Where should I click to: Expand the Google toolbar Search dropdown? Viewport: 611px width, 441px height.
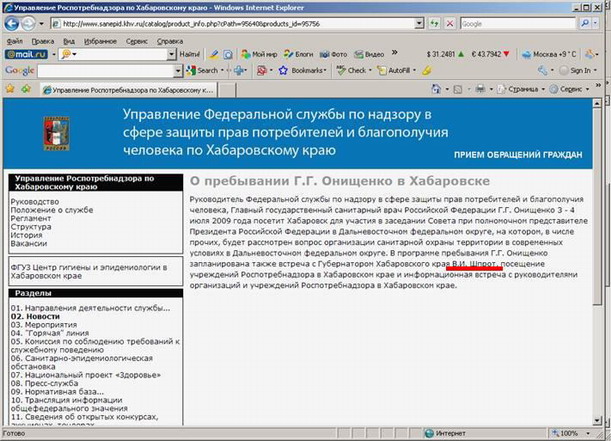point(208,71)
